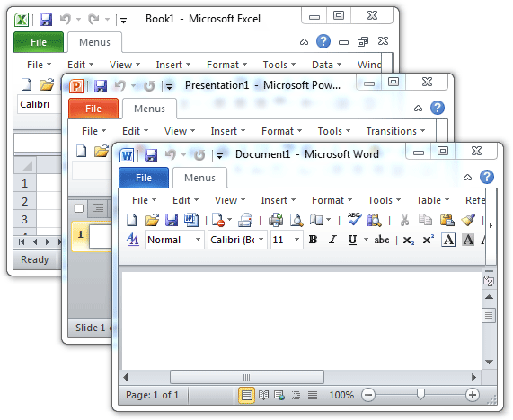
Task: Click the vertical scroll down arrow in Word
Action: tap(489, 363)
